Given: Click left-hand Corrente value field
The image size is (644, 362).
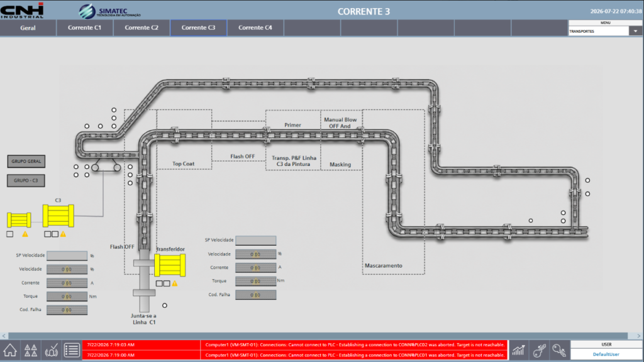Looking at the screenshot, I should coord(67,283).
